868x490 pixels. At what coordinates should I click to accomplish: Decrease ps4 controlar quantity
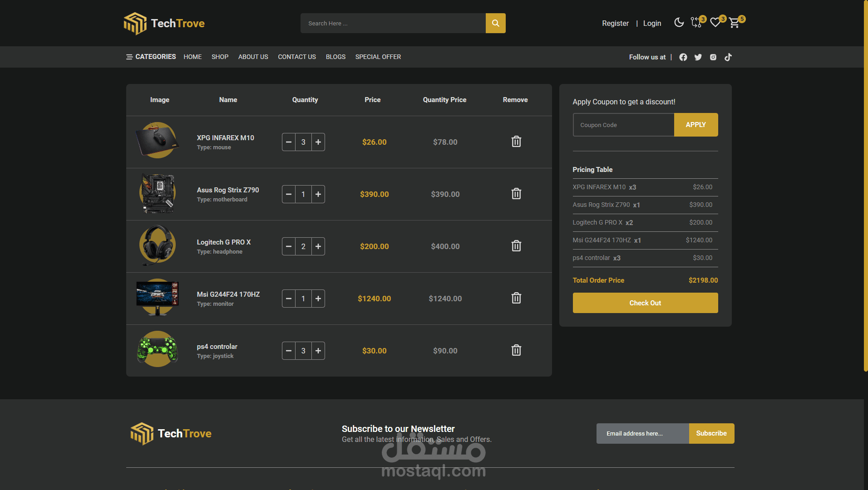click(289, 351)
